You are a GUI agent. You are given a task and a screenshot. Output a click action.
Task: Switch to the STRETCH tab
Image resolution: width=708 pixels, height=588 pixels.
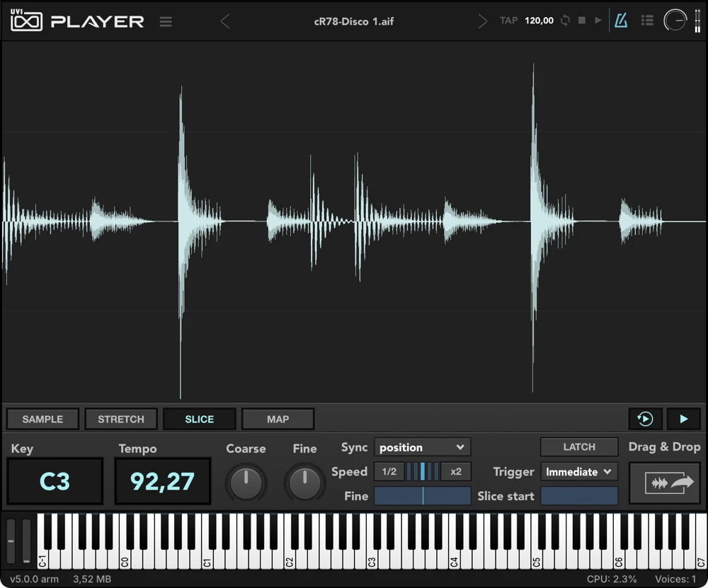tap(121, 419)
